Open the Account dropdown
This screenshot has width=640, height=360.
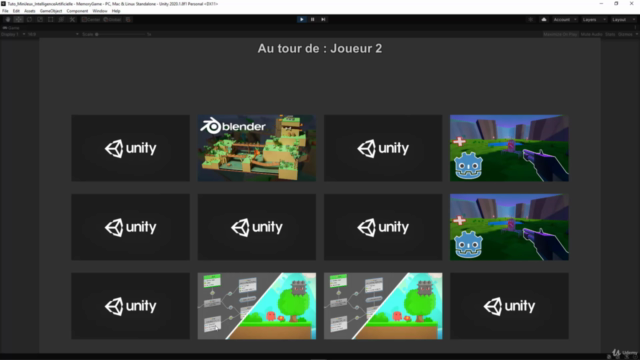(x=564, y=20)
